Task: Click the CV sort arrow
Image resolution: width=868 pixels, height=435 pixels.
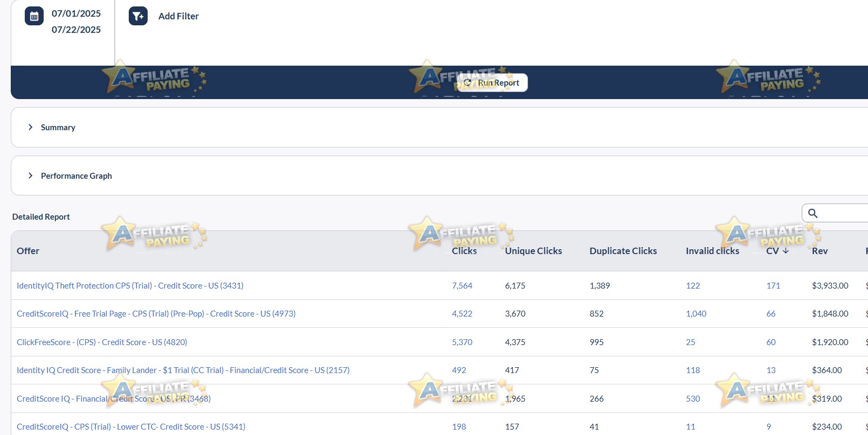Action: (786, 251)
